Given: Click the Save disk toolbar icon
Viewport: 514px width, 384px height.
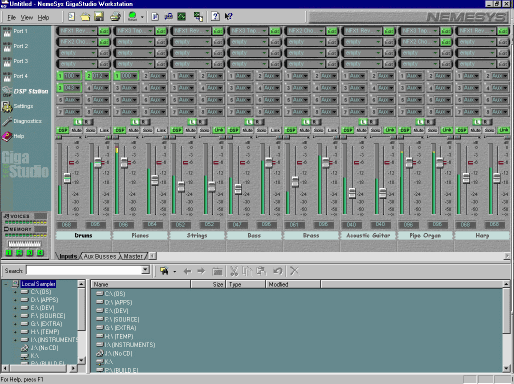Looking at the screenshot, I should [99, 16].
